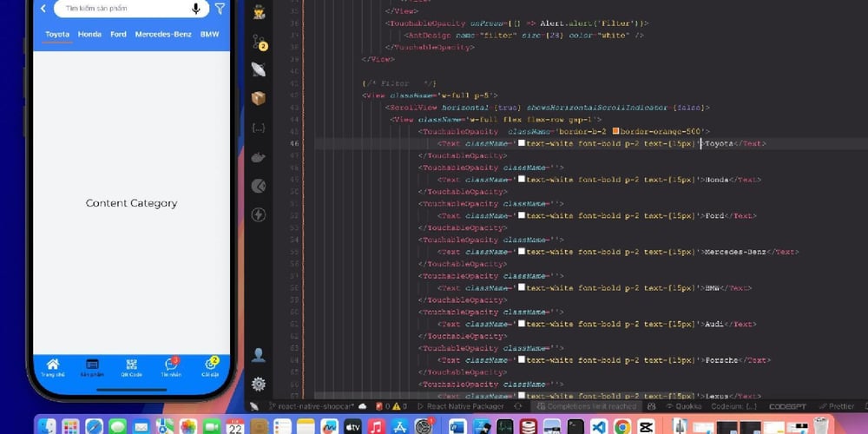This screenshot has width=868, height=434.
Task: Open Launchpad from the Dock
Action: pyautogui.click(x=70, y=427)
